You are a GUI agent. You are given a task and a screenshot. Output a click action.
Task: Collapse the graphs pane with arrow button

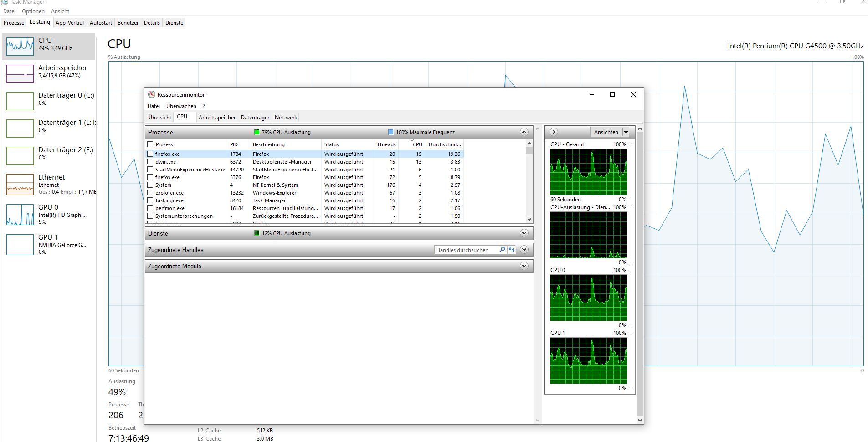(554, 132)
